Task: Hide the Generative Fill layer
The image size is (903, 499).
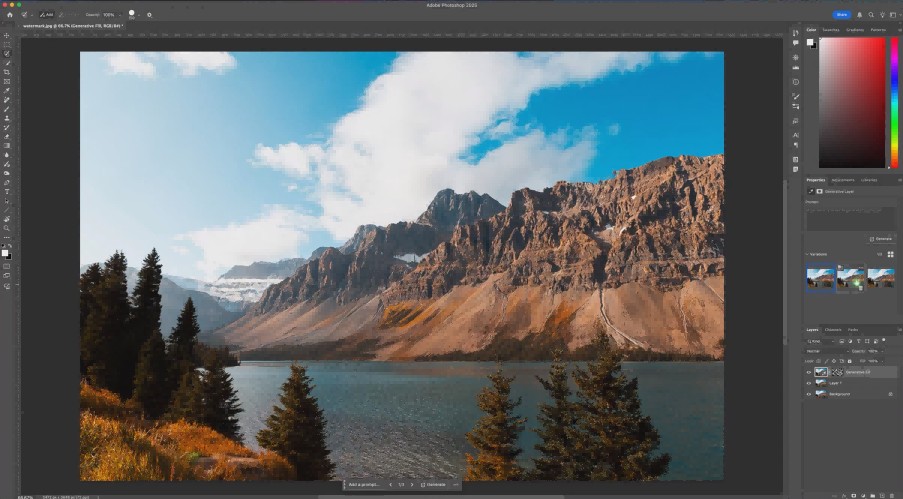Action: (x=809, y=372)
